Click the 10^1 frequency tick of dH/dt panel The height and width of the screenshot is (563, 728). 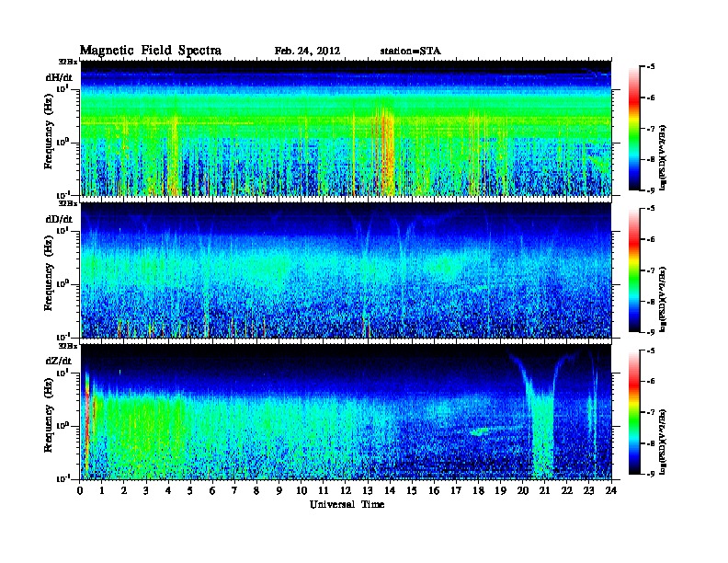coord(63,89)
